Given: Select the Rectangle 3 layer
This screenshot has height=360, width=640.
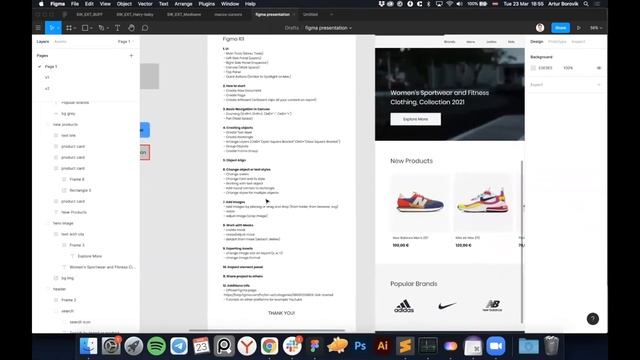Looking at the screenshot, I should [x=80, y=190].
